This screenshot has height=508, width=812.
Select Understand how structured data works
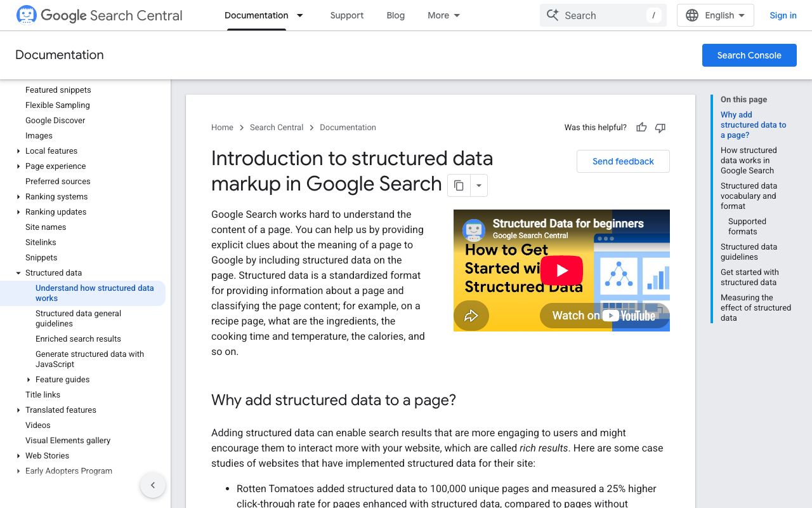[95, 293]
